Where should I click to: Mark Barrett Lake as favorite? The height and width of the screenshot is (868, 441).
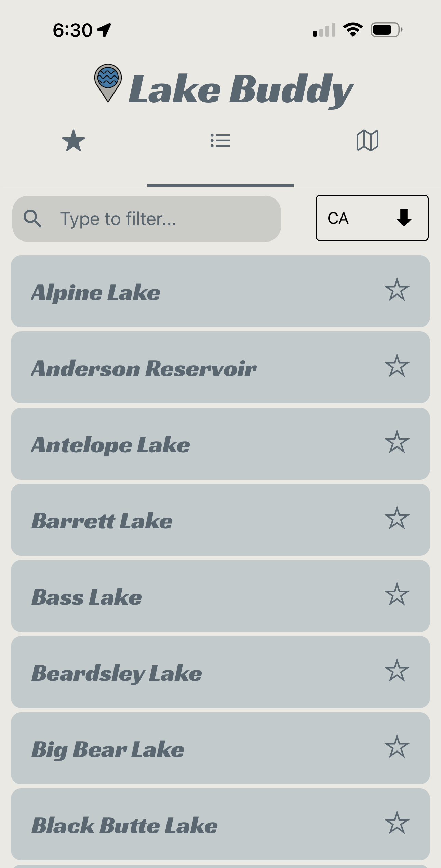click(x=397, y=518)
